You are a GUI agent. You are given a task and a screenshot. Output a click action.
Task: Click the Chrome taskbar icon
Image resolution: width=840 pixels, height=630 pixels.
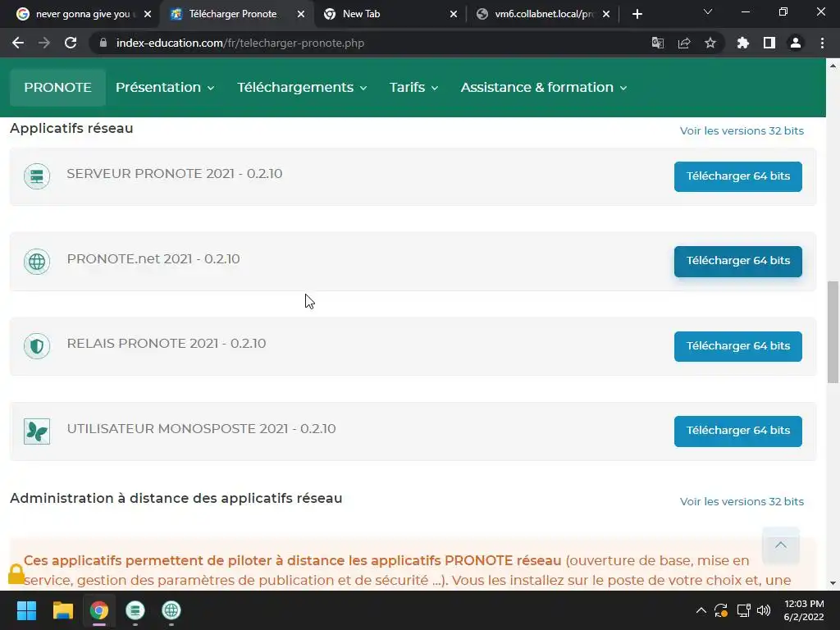pyautogui.click(x=99, y=610)
